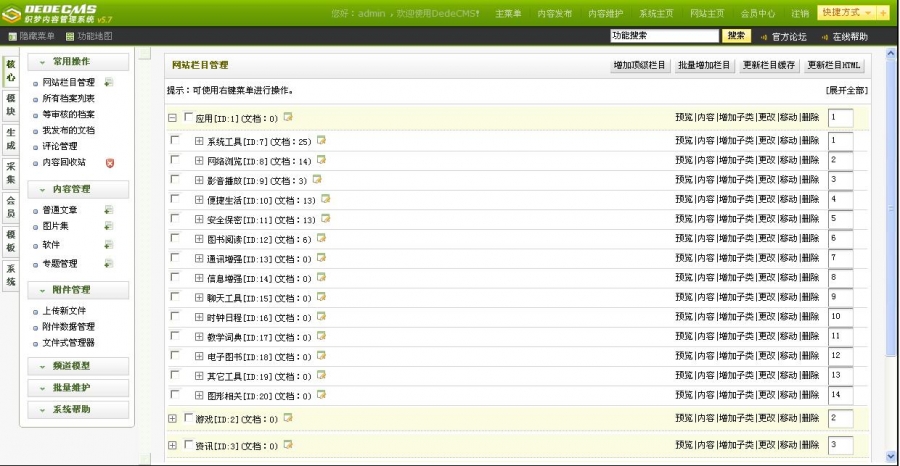The height and width of the screenshot is (466, 900).
Task: Click the edit icon beside 应用[ID:1]
Action: (288, 117)
